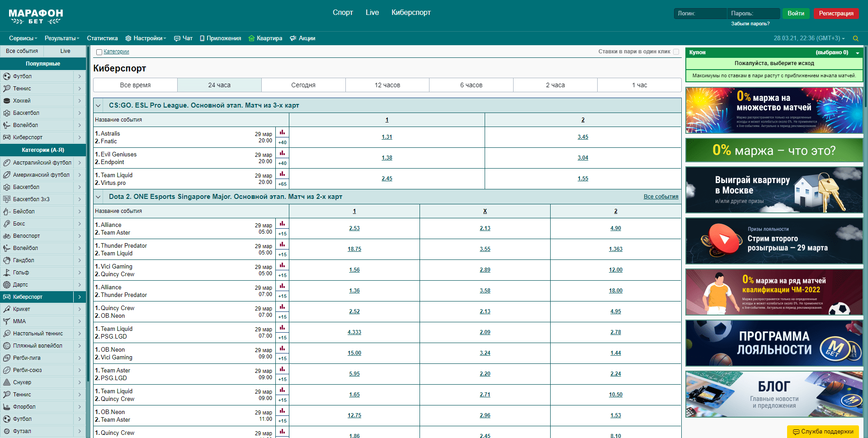Open statistics chart icon for Astralis vs Fnatic

[282, 132]
